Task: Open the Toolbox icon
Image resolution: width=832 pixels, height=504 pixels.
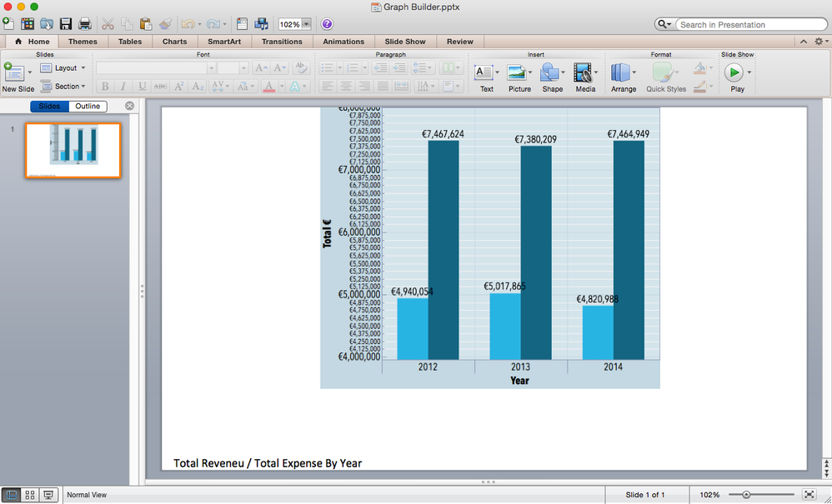Action: (x=242, y=24)
